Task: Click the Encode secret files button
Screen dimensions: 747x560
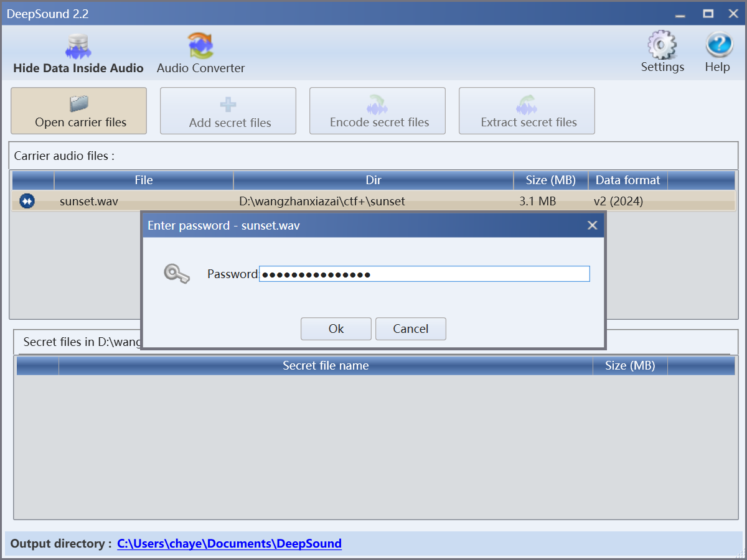Action: coord(377,111)
